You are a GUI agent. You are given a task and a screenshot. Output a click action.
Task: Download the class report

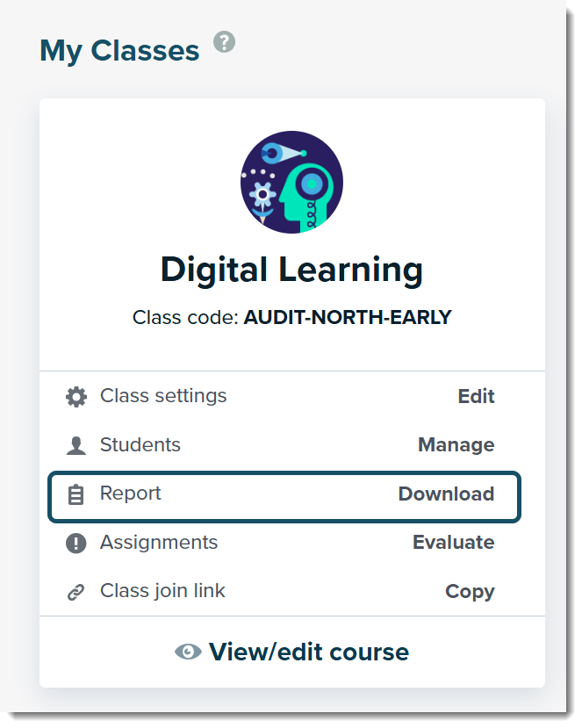coord(447,494)
